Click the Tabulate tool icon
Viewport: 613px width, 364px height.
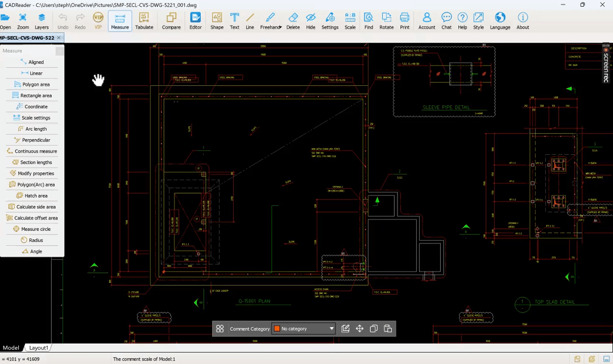pos(144,21)
